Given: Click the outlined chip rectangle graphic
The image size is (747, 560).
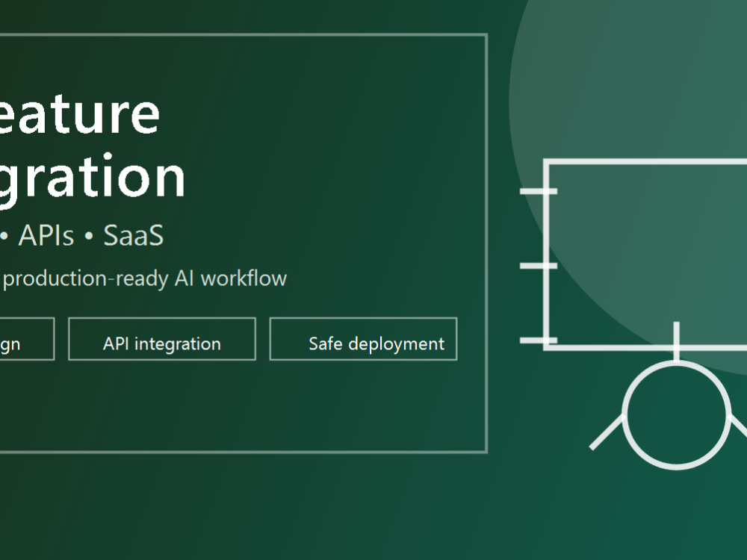Looking at the screenshot, I should pos(645,255).
